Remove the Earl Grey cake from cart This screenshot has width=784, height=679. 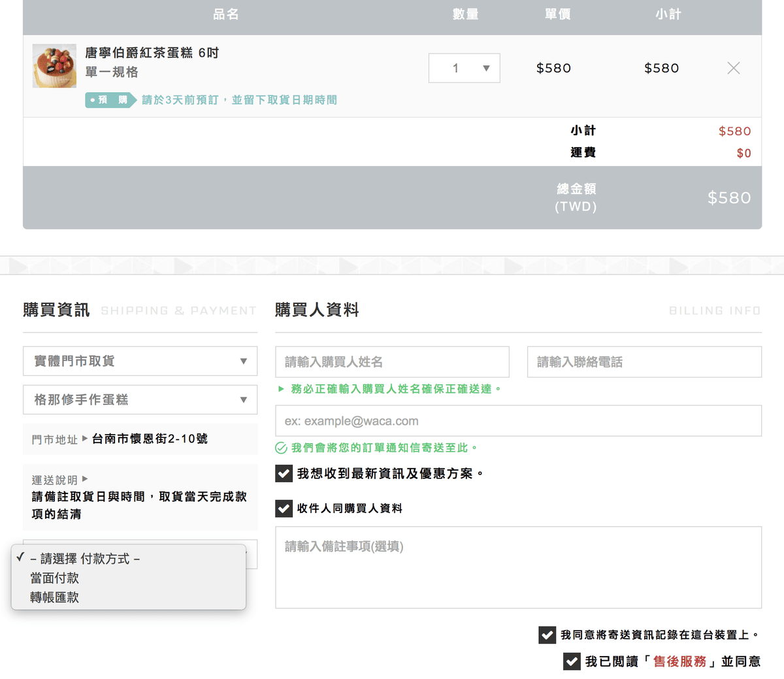pyautogui.click(x=733, y=68)
